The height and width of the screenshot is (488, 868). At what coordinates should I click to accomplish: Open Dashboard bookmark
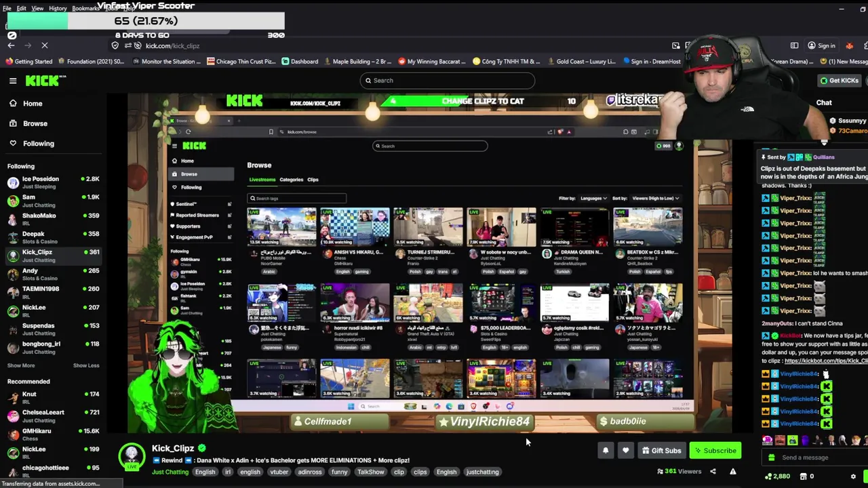tap(300, 62)
